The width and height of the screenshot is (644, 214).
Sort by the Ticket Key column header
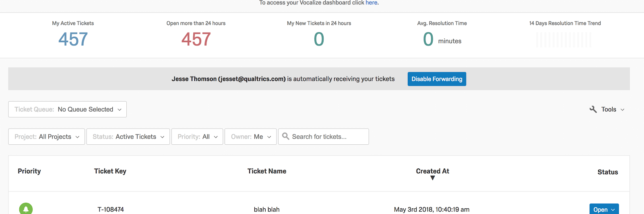coord(110,171)
